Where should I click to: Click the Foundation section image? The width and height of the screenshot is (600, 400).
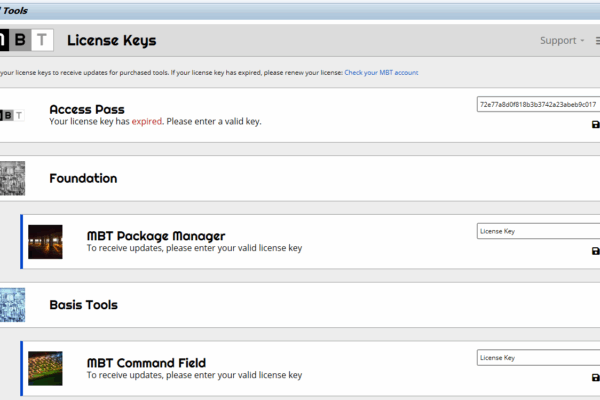pos(12,178)
